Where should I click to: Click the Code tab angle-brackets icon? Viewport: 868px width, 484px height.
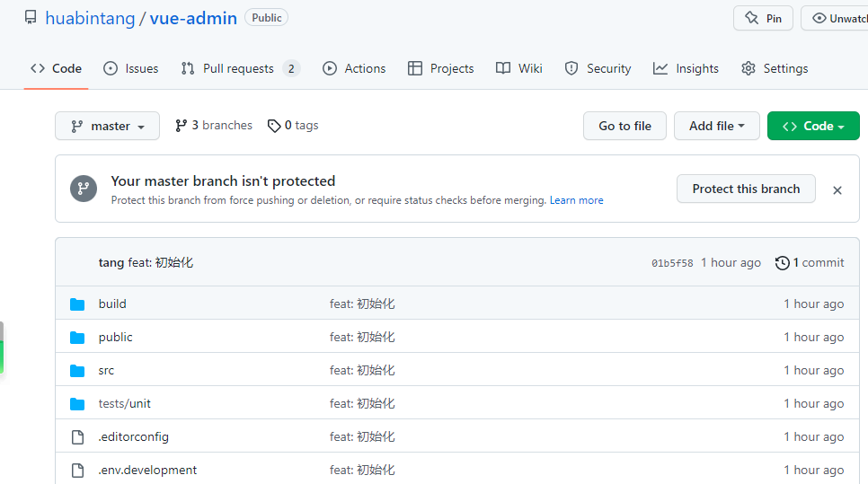click(38, 68)
